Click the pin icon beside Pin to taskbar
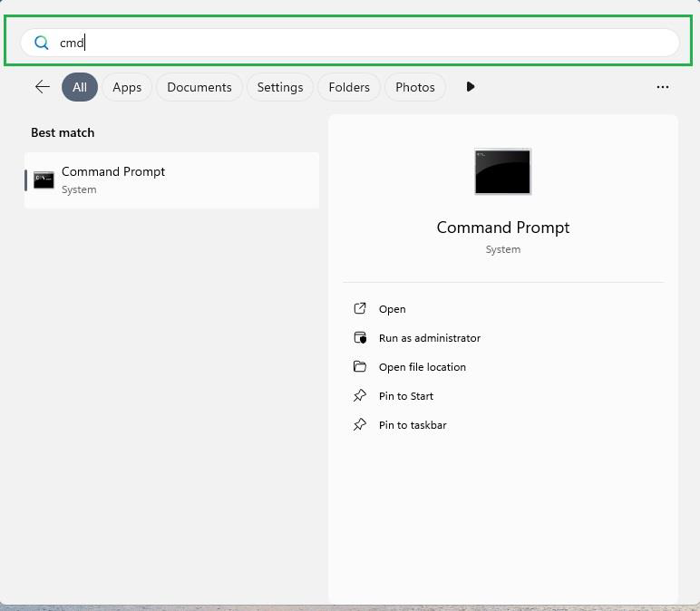The image size is (700, 611). click(360, 425)
